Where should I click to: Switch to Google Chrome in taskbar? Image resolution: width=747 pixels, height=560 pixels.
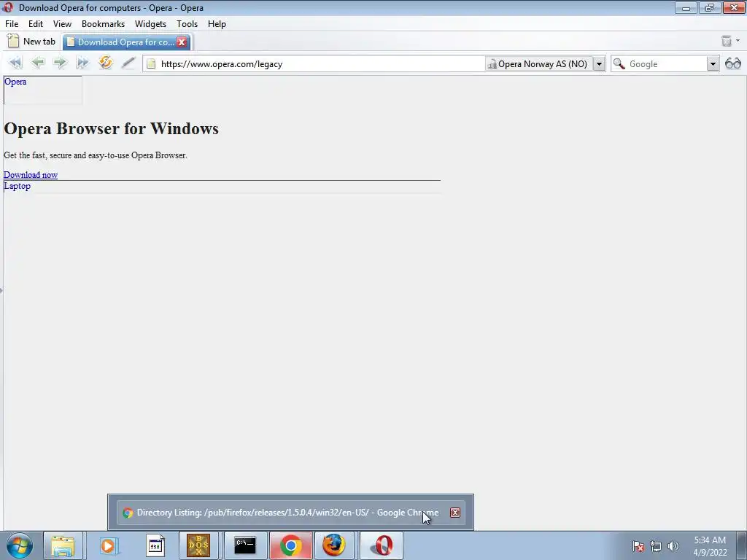(290, 545)
